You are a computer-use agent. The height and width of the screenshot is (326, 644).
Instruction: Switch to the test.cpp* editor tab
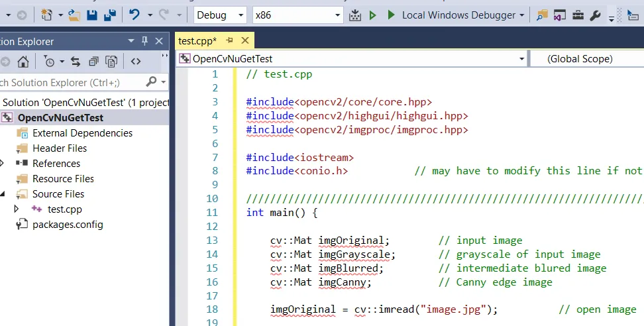coord(197,40)
